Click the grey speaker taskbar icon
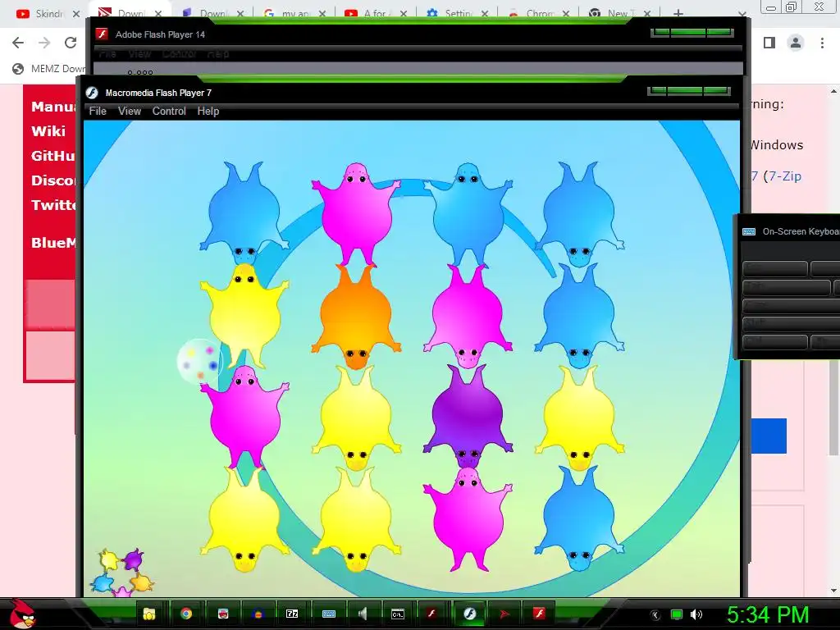840x630 pixels. pos(363,614)
